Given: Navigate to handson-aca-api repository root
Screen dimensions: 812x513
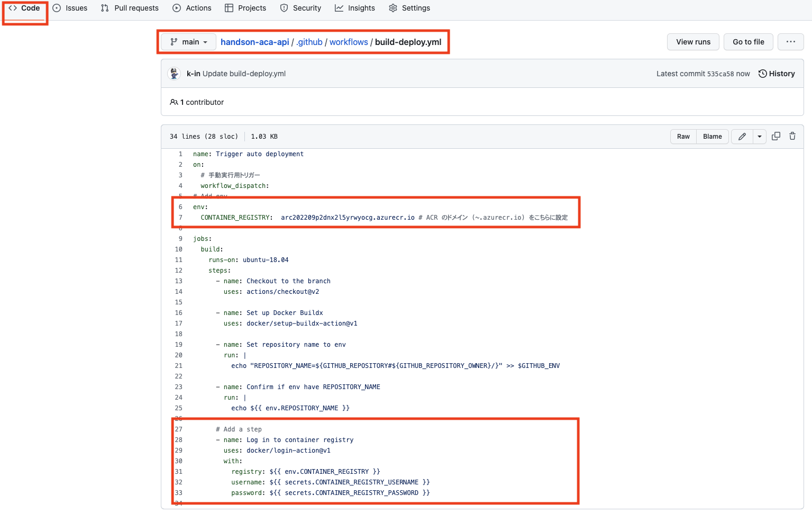Looking at the screenshot, I should tap(254, 42).
